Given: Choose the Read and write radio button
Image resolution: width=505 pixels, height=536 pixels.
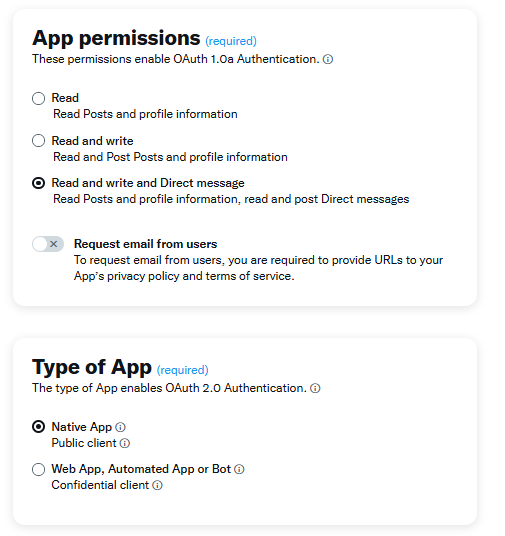Looking at the screenshot, I should coord(38,141).
